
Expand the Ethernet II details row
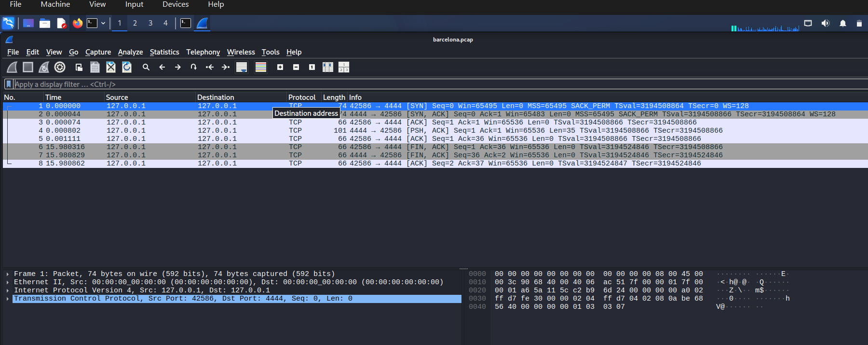pos(8,282)
